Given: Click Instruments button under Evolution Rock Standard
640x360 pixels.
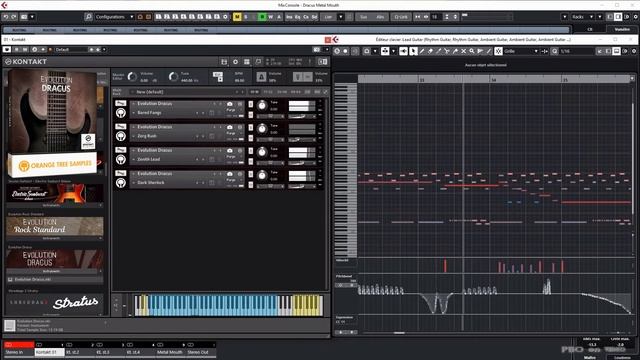Looking at the screenshot, I should click(x=51, y=238).
